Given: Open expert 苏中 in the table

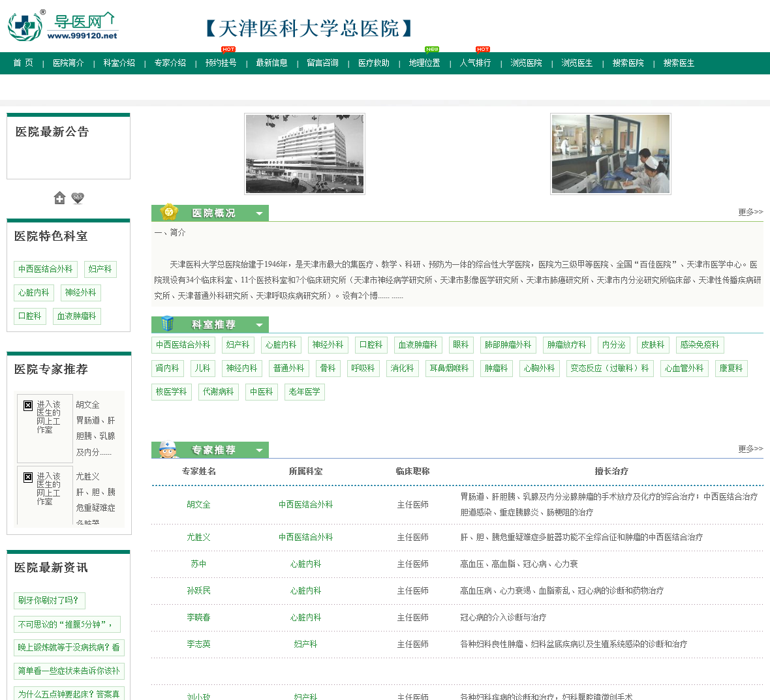Looking at the screenshot, I should pos(198,564).
